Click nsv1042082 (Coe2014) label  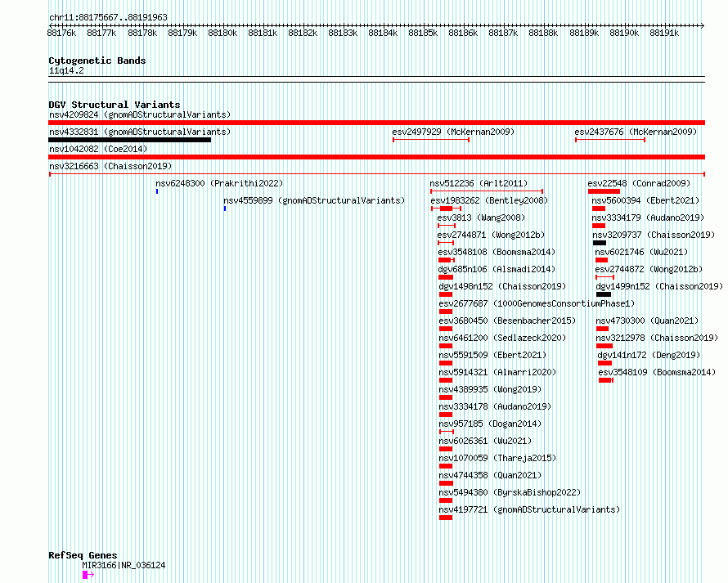pyautogui.click(x=98, y=149)
